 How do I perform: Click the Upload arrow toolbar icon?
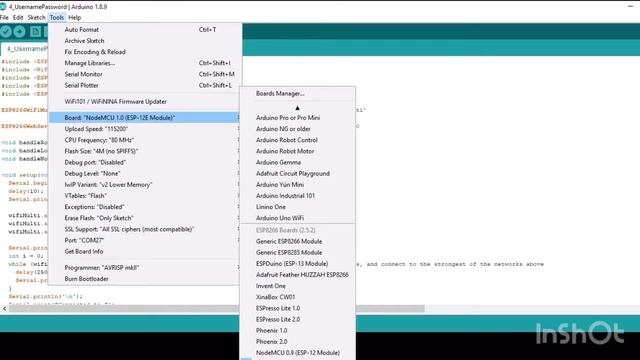(x=19, y=31)
